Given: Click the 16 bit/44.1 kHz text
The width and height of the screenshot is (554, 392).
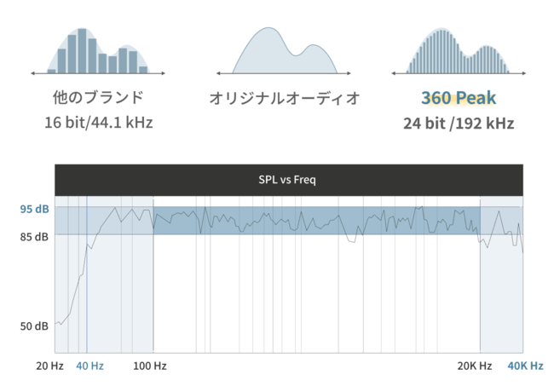Looking at the screenshot, I should [98, 122].
